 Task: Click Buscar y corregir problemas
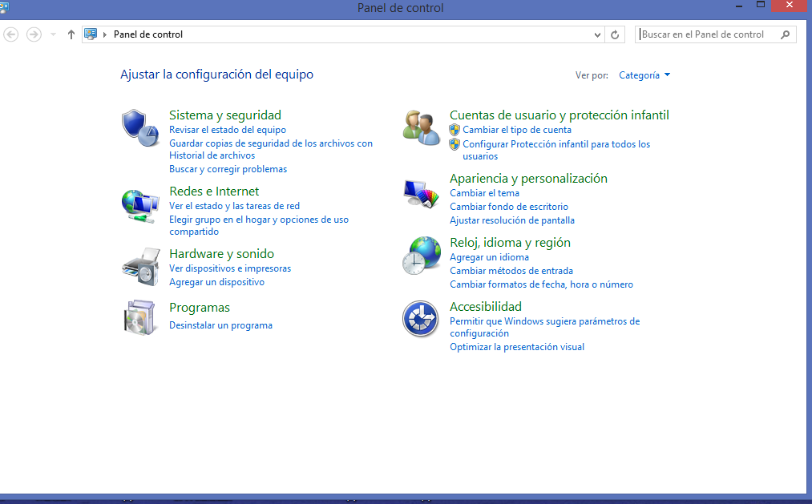coord(228,169)
